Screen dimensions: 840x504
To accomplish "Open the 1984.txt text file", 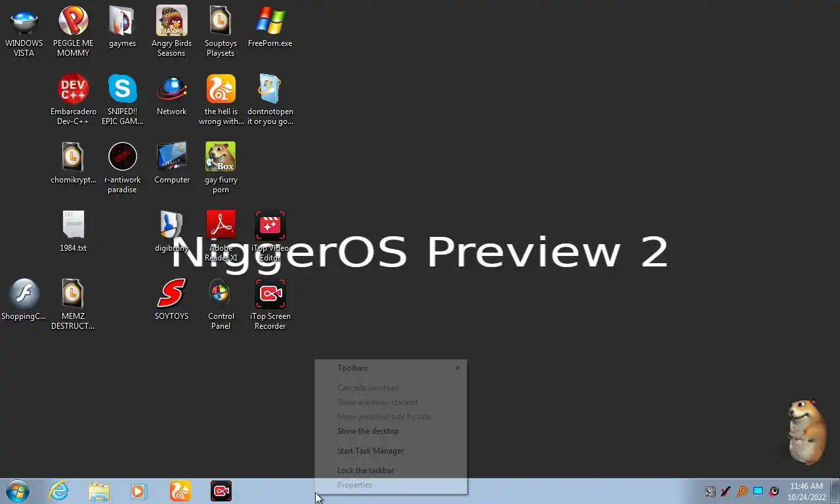I will (x=73, y=232).
